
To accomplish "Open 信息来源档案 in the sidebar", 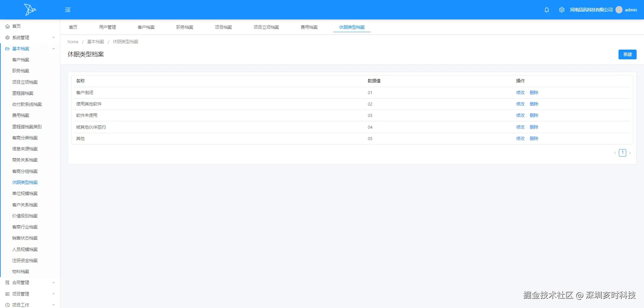I will coord(25,149).
